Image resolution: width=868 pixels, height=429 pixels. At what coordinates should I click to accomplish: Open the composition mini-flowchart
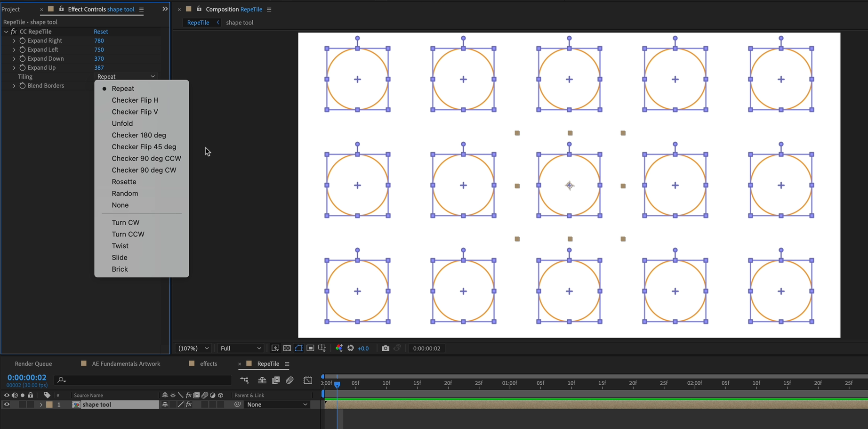(244, 380)
